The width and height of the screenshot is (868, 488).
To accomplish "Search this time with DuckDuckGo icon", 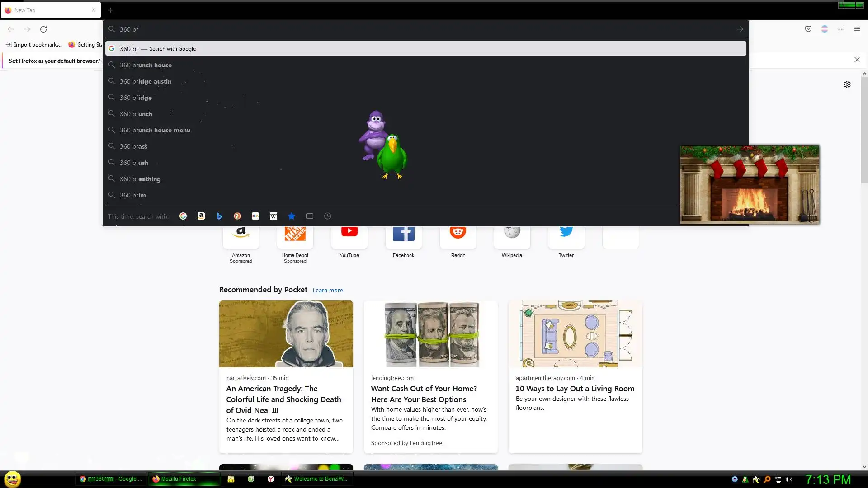I will pos(237,216).
